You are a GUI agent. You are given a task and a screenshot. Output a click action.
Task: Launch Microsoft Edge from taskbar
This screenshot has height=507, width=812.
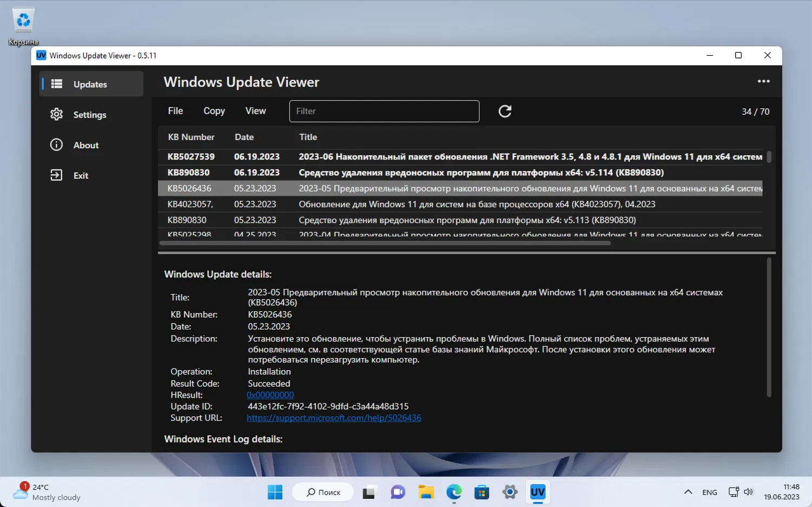click(x=454, y=492)
